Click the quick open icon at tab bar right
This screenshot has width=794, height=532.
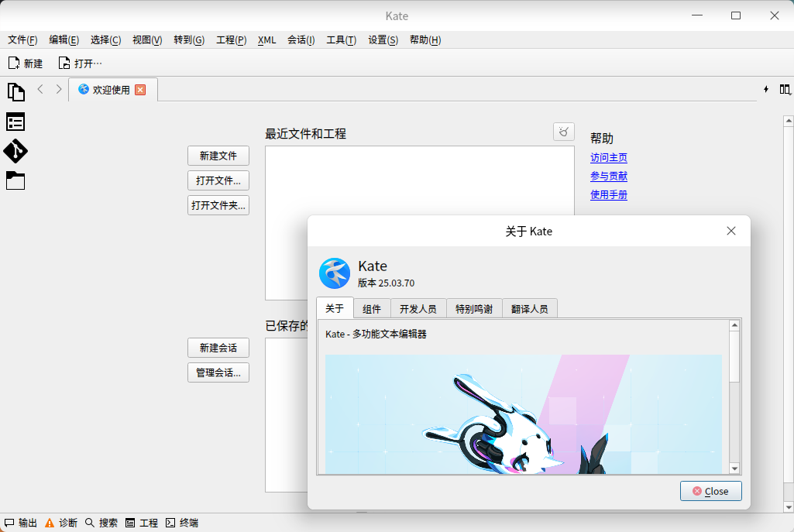pos(766,89)
